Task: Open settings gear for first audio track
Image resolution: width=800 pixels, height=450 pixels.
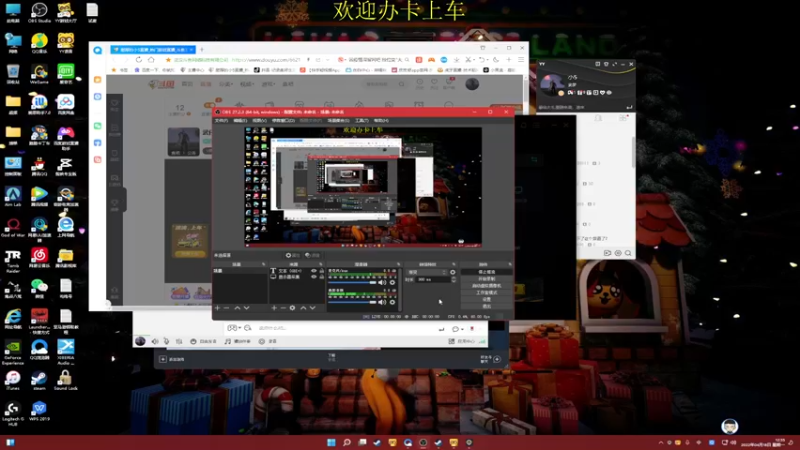Action: point(392,282)
